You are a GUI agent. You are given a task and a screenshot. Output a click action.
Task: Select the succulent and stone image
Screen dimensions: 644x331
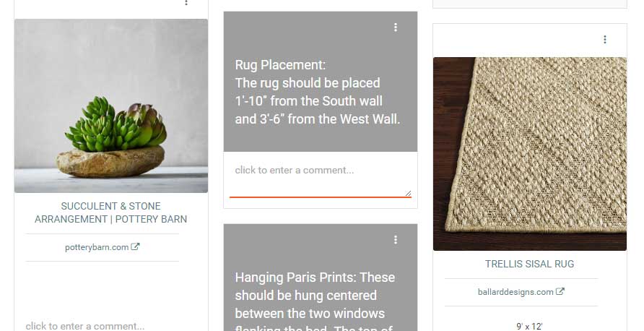tap(111, 106)
